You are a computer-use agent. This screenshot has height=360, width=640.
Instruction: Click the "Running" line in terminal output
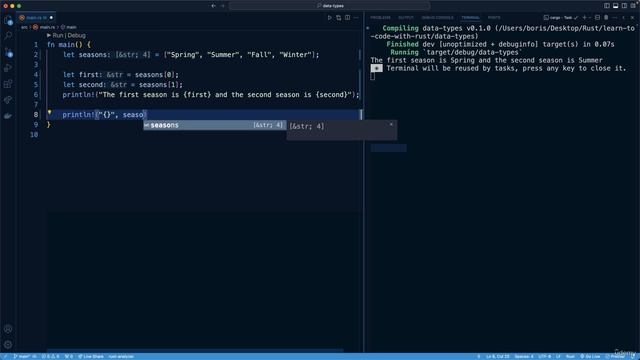(456, 52)
